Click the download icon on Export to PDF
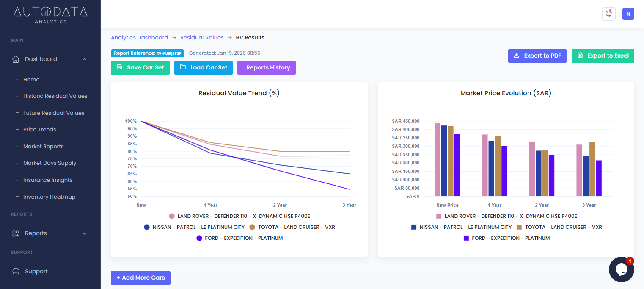This screenshot has height=289, width=644. [x=516, y=56]
